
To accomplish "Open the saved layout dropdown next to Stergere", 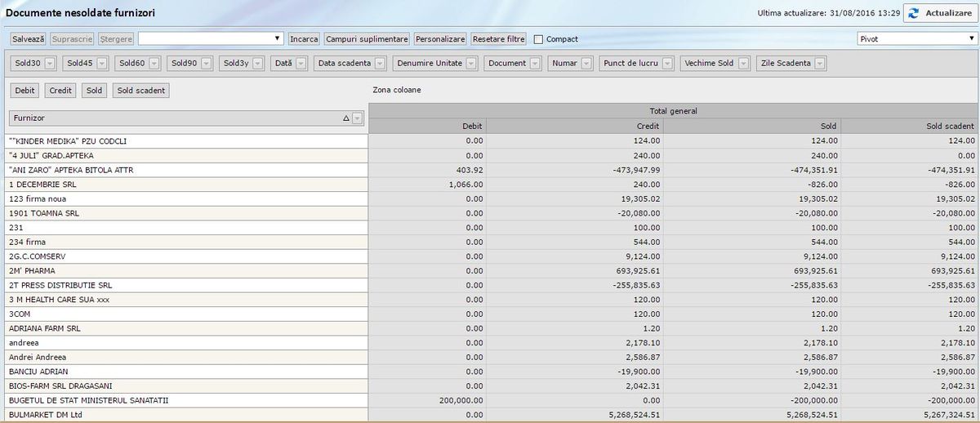I will click(x=211, y=38).
